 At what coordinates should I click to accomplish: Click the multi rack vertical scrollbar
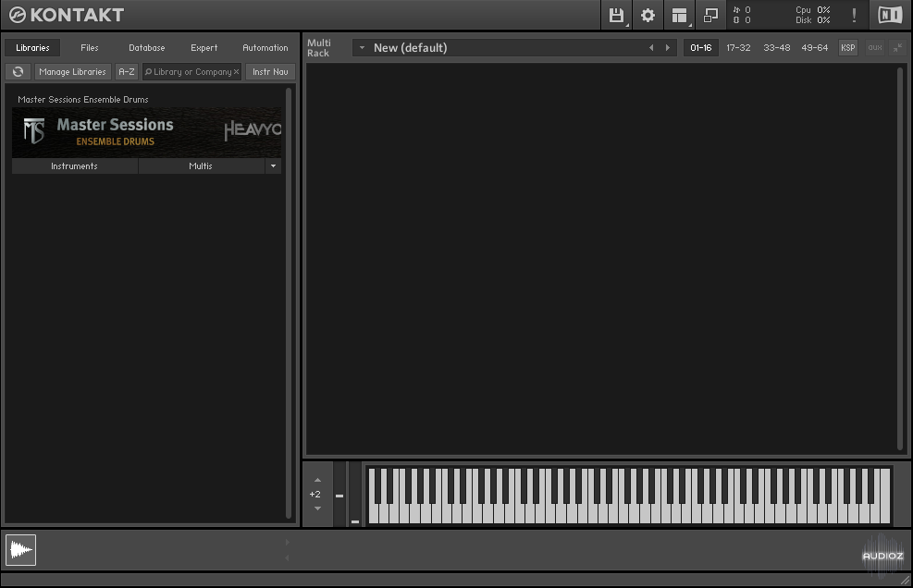(900, 259)
